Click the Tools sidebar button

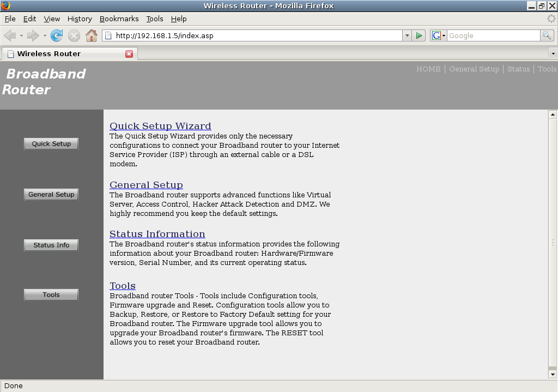click(51, 295)
